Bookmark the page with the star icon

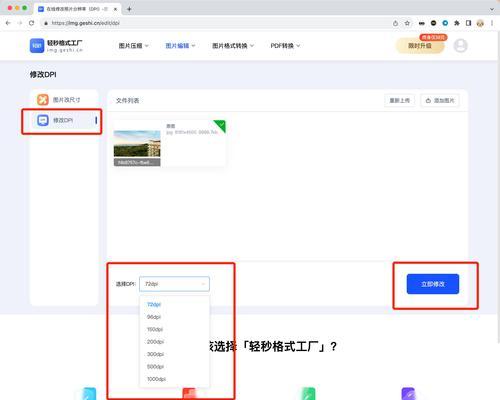tap(407, 23)
